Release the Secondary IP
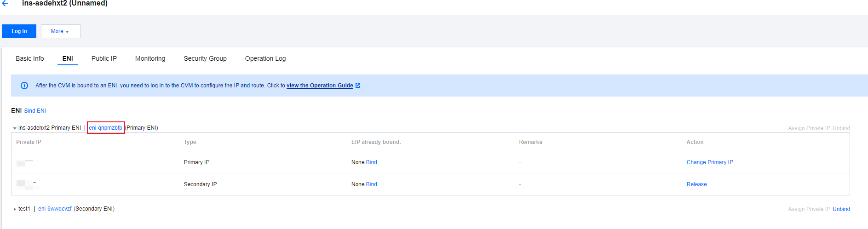The width and height of the screenshot is (868, 229). pyautogui.click(x=696, y=184)
